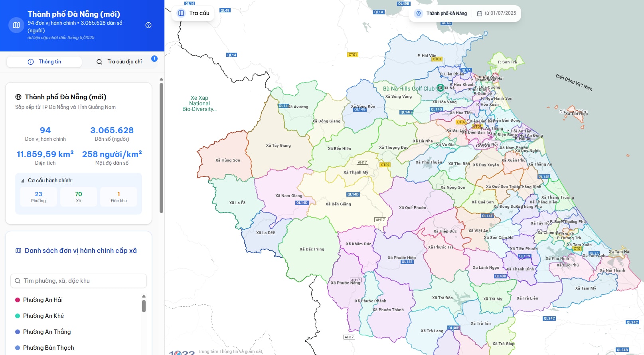The height and width of the screenshot is (355, 644).
Task: Click Xã Avương region label on map
Action: click(x=298, y=107)
